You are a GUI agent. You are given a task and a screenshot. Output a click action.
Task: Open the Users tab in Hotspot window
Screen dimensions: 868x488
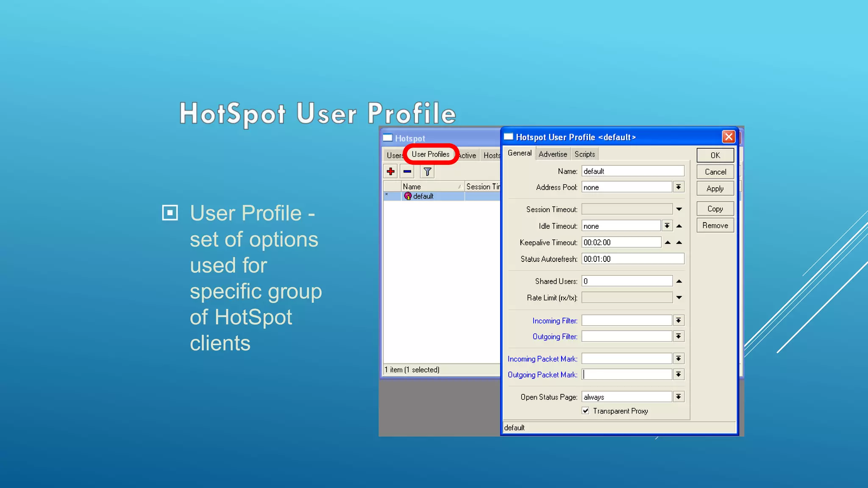pyautogui.click(x=394, y=155)
